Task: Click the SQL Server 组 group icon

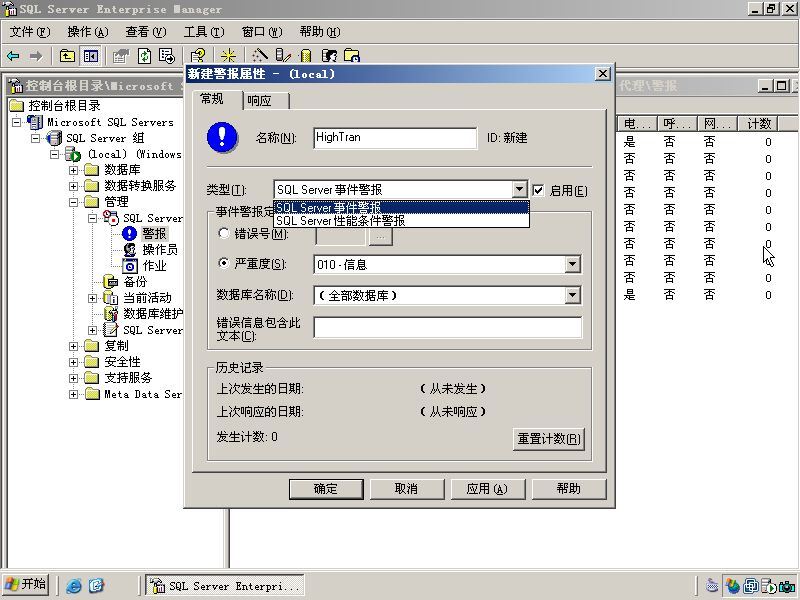Action: click(54, 138)
